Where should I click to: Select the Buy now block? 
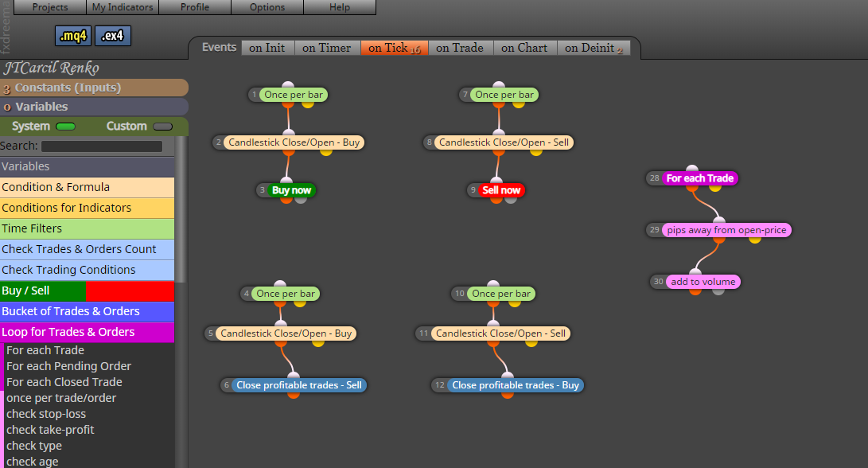click(292, 190)
